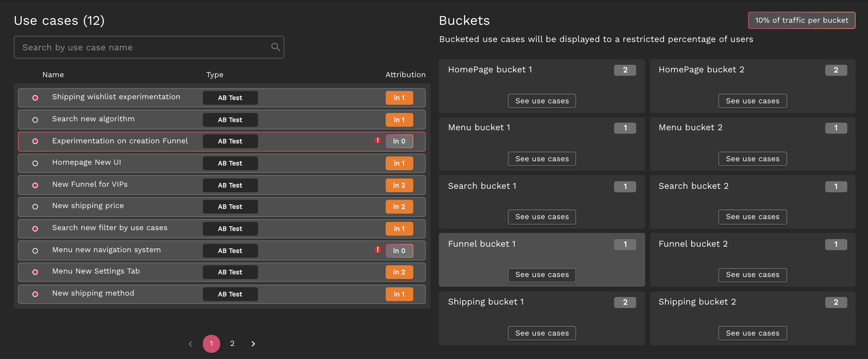Image resolution: width=868 pixels, height=359 pixels.
Task: Select radio for Menu new navigation system
Action: (x=35, y=251)
